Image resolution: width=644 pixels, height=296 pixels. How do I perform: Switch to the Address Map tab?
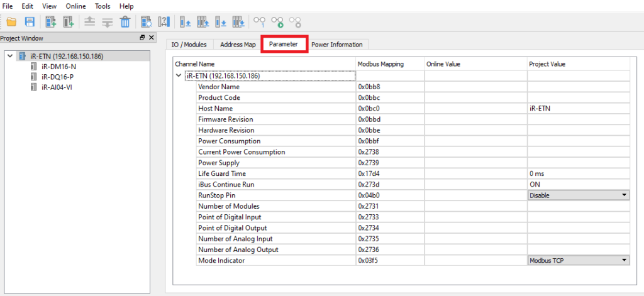pos(237,45)
